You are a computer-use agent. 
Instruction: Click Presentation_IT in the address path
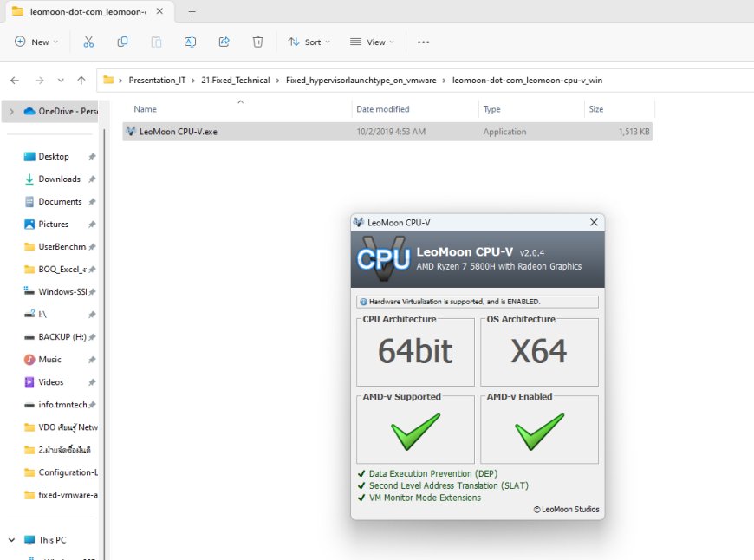157,81
